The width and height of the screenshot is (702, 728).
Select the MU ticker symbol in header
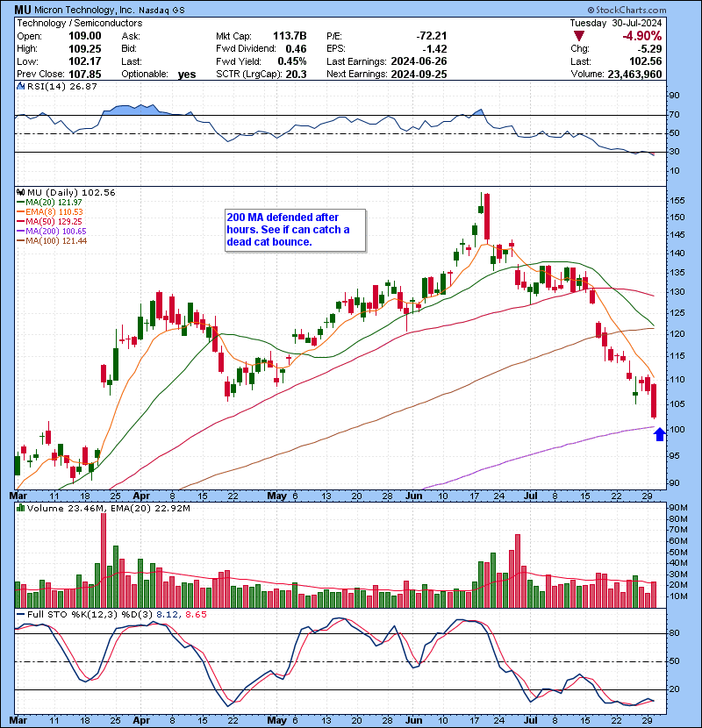click(x=23, y=10)
